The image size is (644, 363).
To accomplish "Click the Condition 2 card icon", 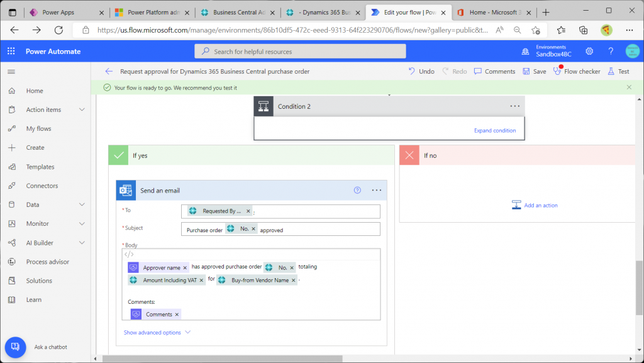I will click(x=264, y=106).
